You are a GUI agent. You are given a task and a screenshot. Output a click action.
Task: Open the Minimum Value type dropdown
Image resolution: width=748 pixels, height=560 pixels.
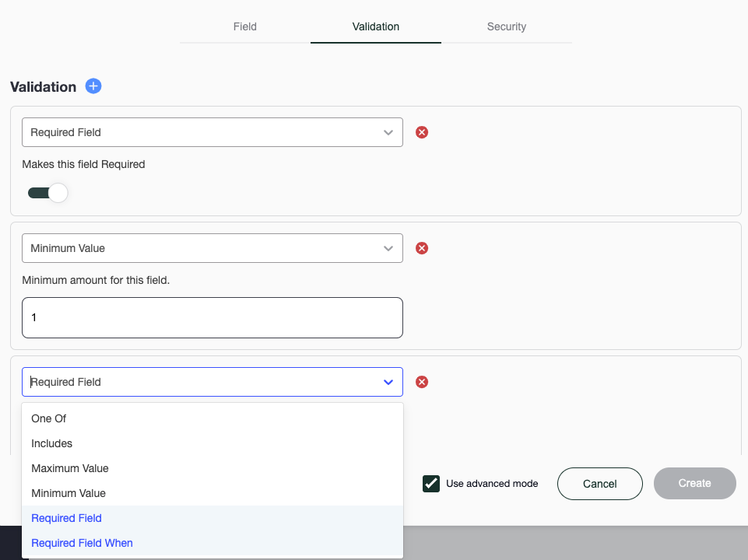pyautogui.click(x=212, y=248)
